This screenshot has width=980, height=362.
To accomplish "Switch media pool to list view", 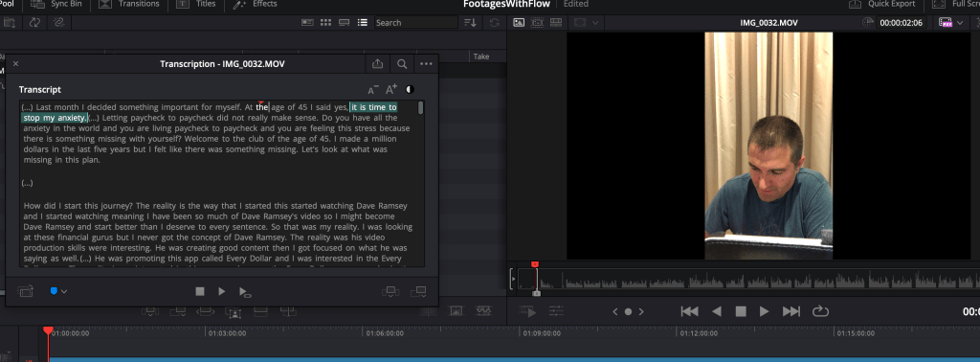I will (362, 23).
